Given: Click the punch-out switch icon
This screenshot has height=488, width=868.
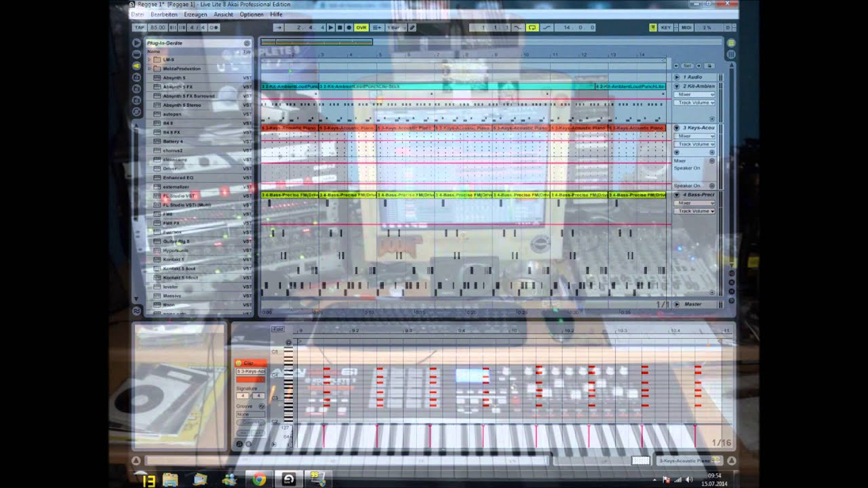Looking at the screenshot, I should 547,28.
